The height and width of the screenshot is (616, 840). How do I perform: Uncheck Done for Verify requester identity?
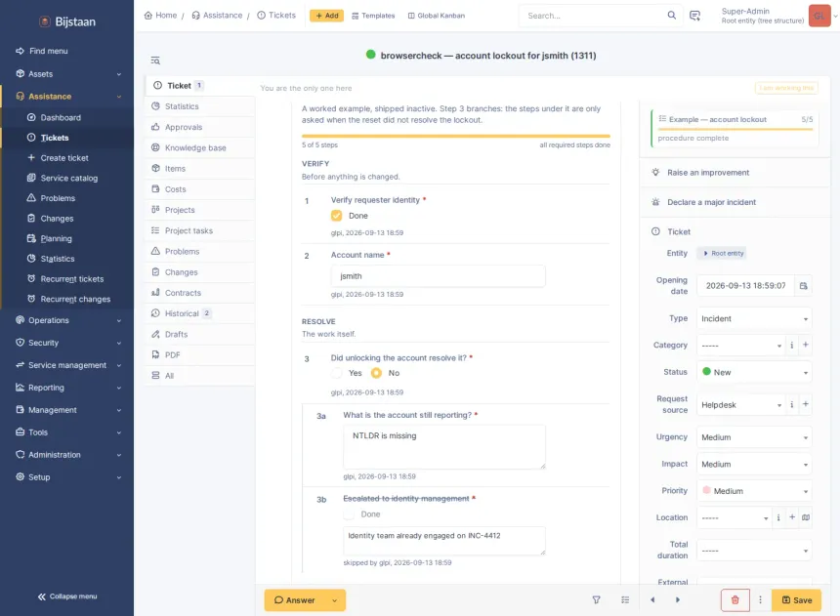coord(336,216)
